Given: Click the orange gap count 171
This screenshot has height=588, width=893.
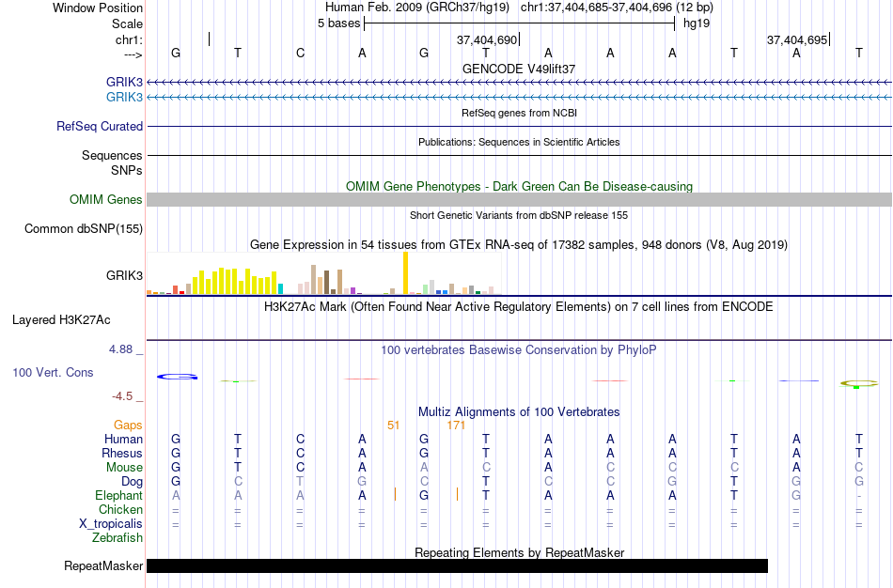Looking at the screenshot, I should tap(456, 426).
